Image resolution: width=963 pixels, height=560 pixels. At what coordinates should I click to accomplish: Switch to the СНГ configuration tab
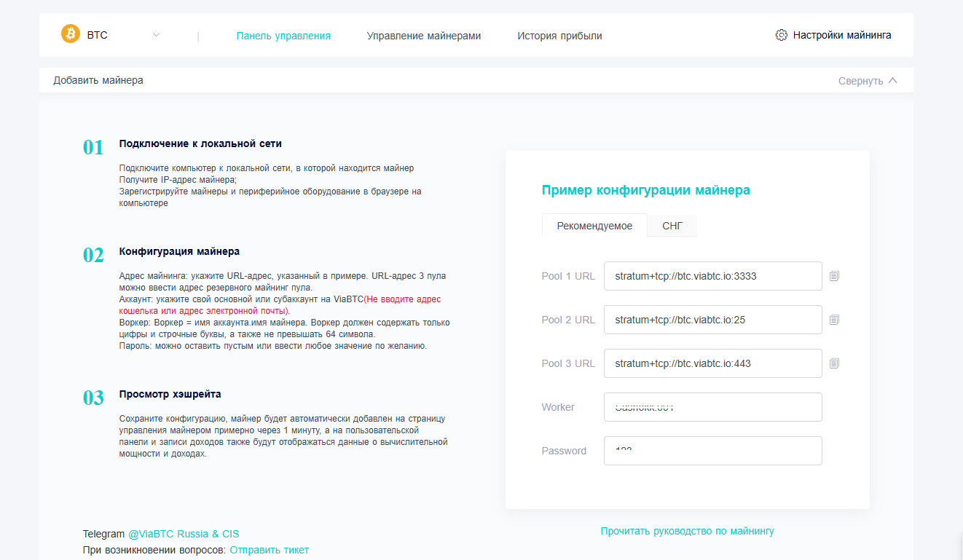click(671, 226)
